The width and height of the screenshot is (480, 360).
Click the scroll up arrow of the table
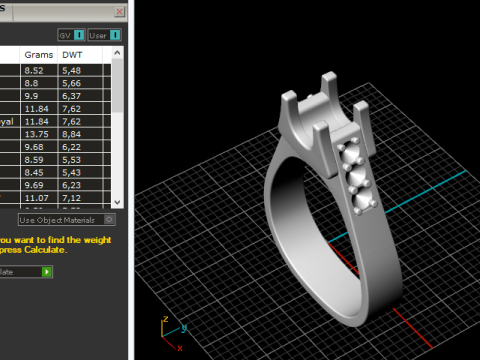(117, 53)
